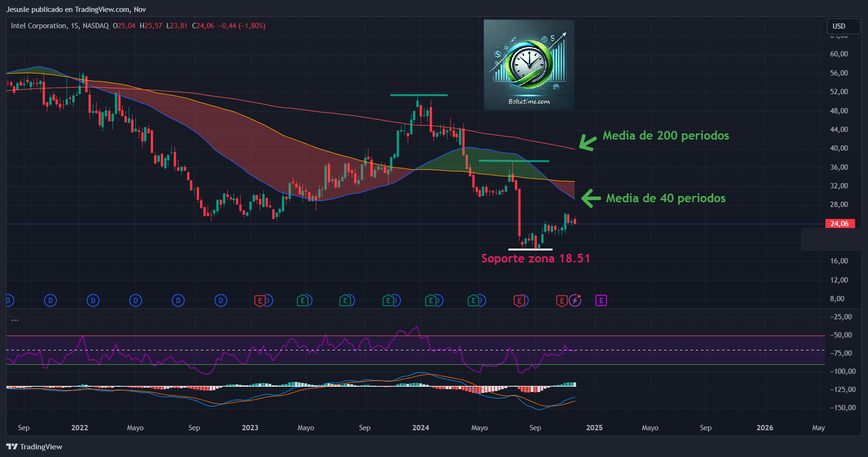This screenshot has height=457, width=868.
Task: Click the last standalone blue dividend D marker
Action: tap(221, 301)
